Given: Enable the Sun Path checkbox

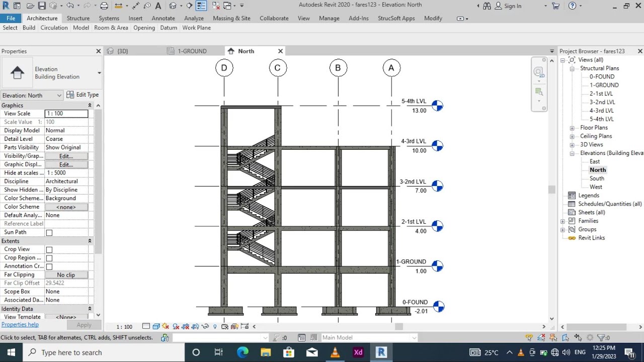Looking at the screenshot, I should point(49,232).
